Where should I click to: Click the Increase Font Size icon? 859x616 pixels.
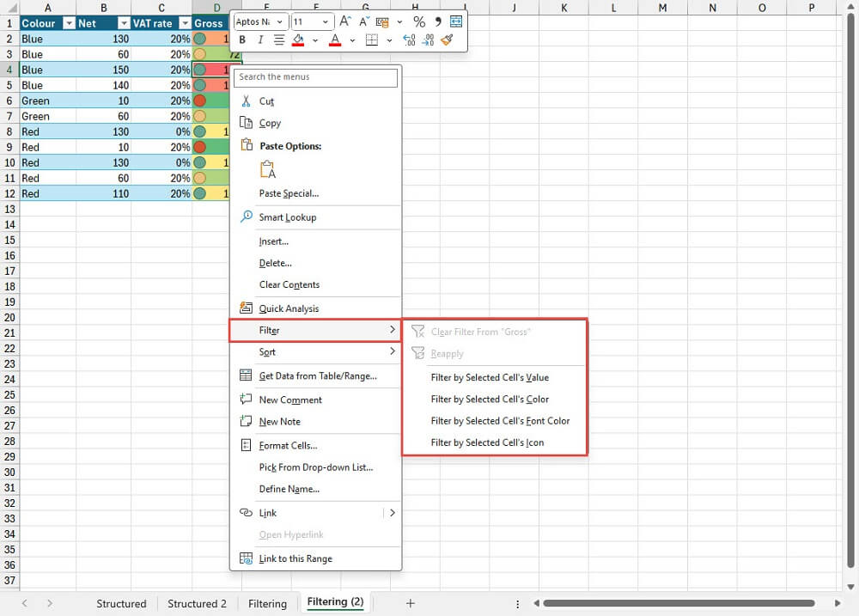click(344, 21)
